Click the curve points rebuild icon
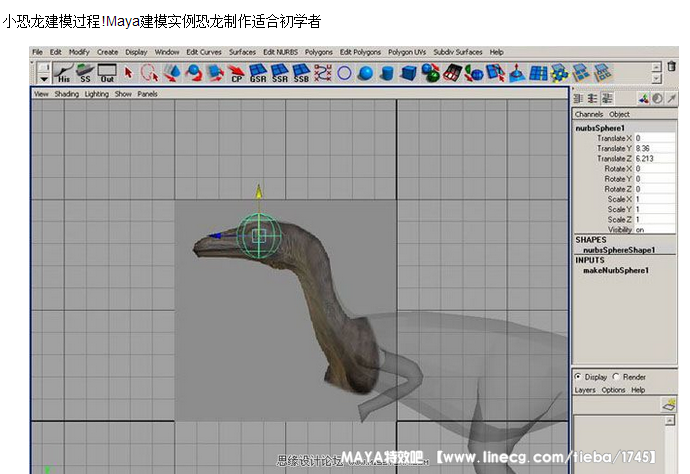 tap(323, 73)
